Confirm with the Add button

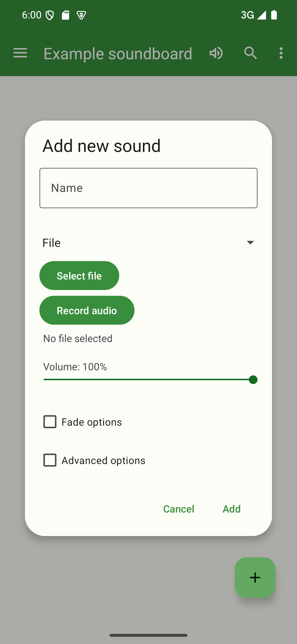coord(231,509)
